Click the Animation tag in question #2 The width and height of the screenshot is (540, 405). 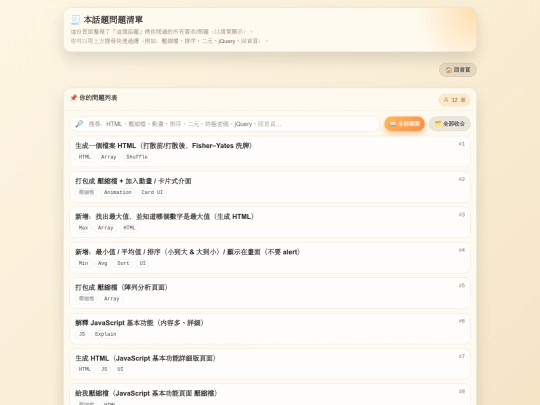coord(117,192)
